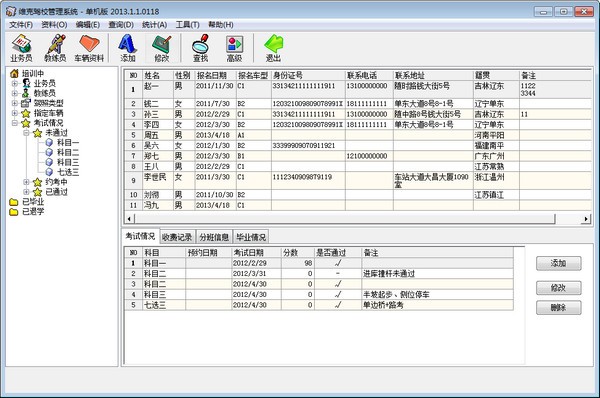
Task: Expand the 约考中 tree node
Action: click(x=26, y=182)
